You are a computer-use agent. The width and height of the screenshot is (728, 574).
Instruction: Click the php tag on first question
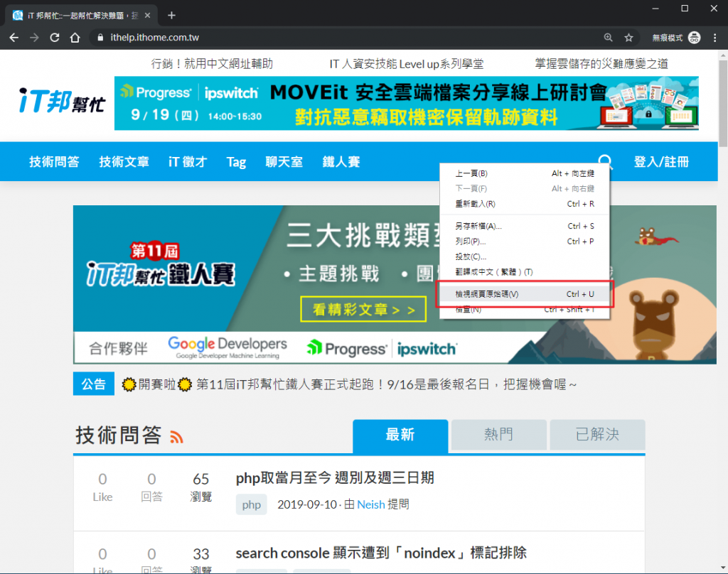(251, 504)
